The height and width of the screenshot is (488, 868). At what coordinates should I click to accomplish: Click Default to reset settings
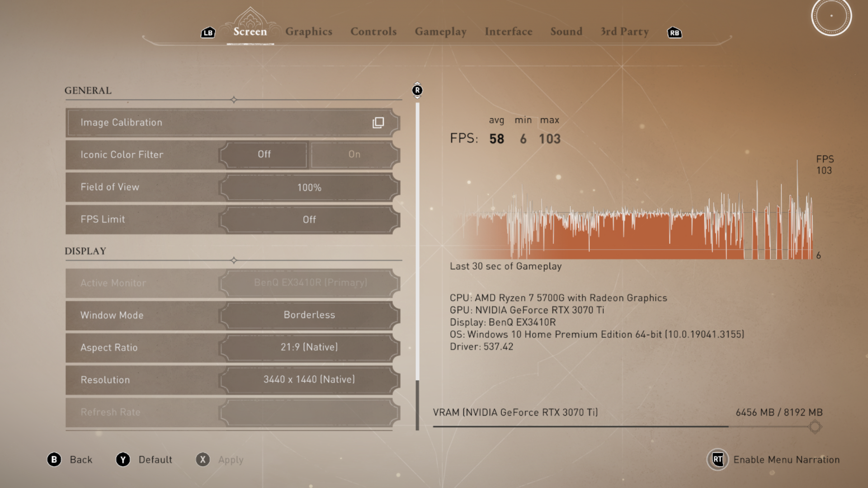point(155,460)
